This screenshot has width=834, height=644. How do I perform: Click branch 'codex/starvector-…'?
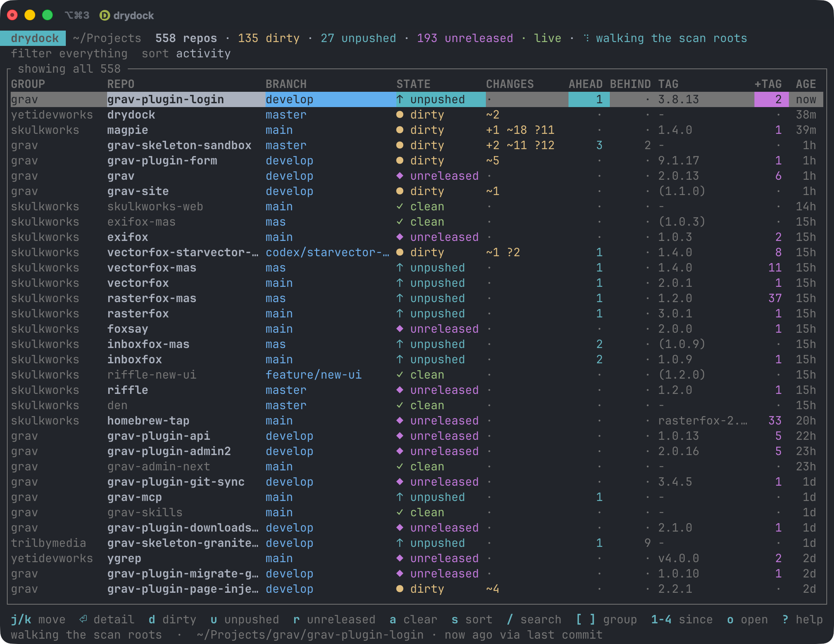tap(327, 252)
